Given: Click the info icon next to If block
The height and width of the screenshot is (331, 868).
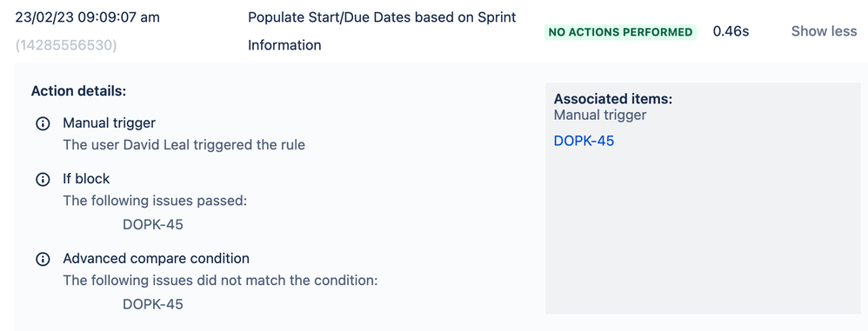Looking at the screenshot, I should [x=43, y=180].
